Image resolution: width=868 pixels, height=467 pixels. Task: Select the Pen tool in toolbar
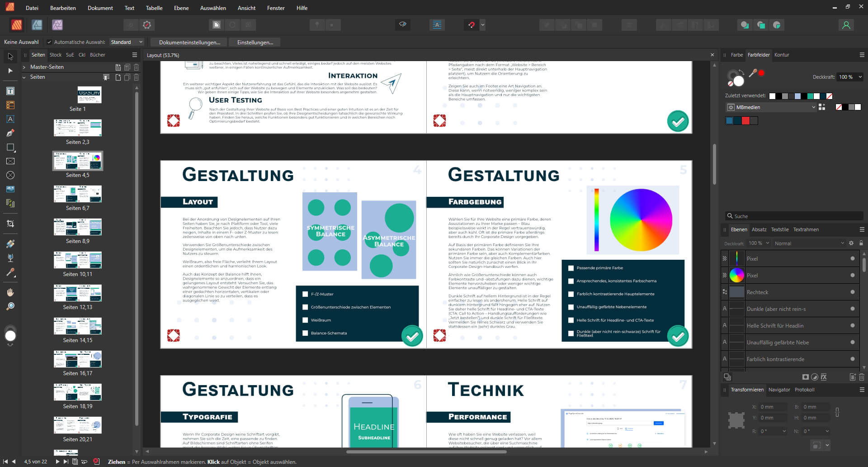pos(10,133)
